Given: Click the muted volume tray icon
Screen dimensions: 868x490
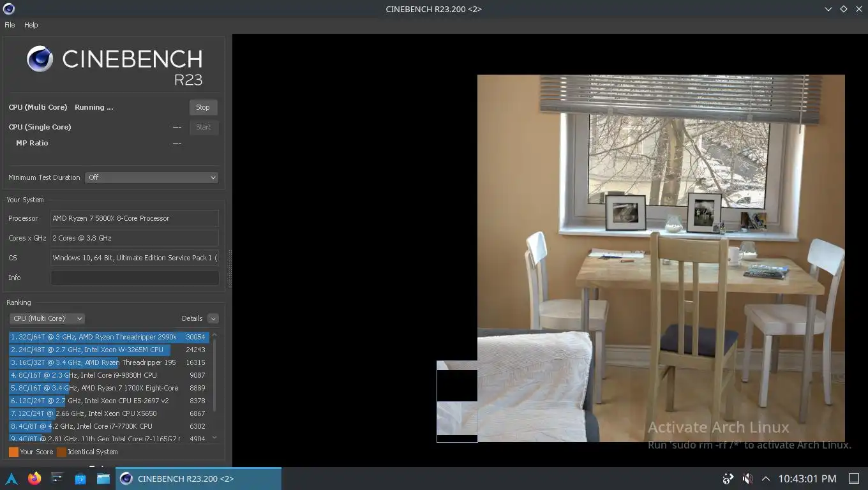Looking at the screenshot, I should (x=747, y=479).
